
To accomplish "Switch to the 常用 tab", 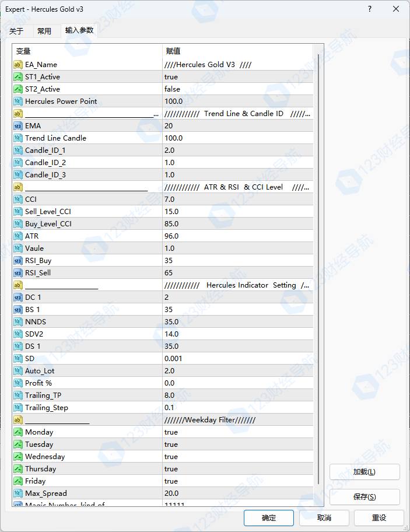I will pos(44,32).
